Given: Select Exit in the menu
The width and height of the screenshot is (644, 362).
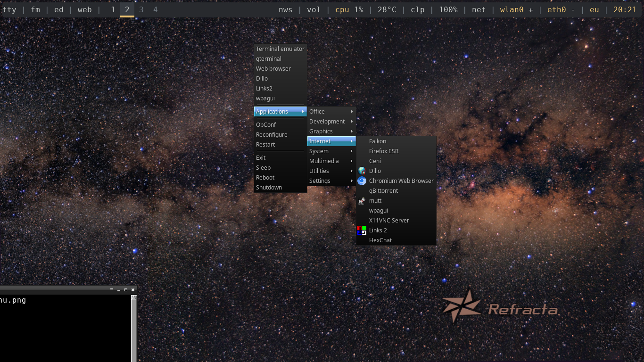Looking at the screenshot, I should tap(281, 157).
